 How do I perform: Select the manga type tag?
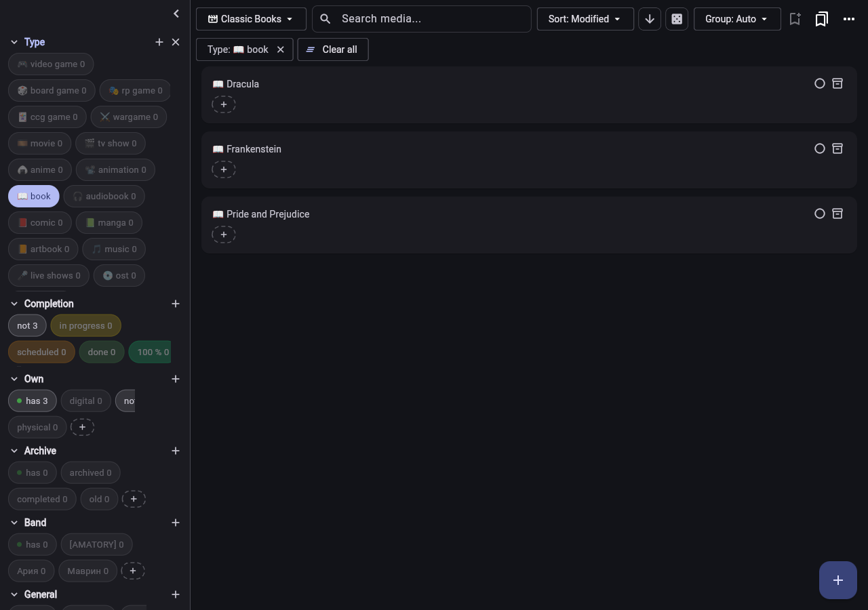[109, 222]
